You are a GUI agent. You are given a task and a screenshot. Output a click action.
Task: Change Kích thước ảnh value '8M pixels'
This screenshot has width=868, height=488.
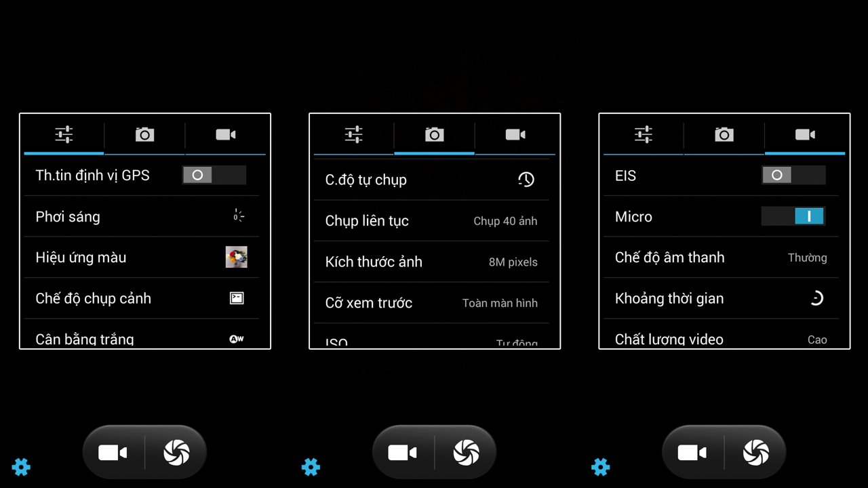point(513,262)
